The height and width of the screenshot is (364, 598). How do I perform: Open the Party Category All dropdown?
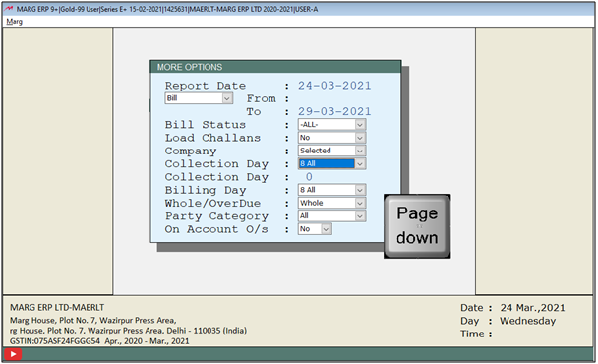[331, 216]
